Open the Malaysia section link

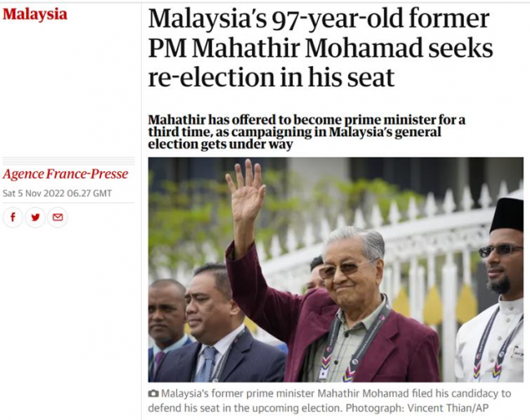[34, 15]
